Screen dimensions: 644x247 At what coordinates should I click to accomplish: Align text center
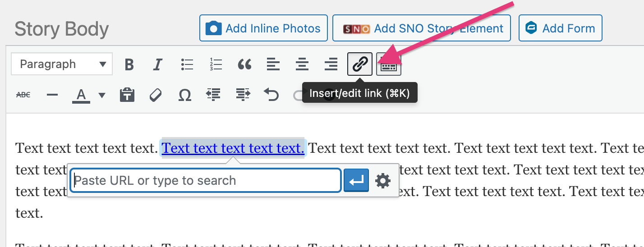coord(302,64)
